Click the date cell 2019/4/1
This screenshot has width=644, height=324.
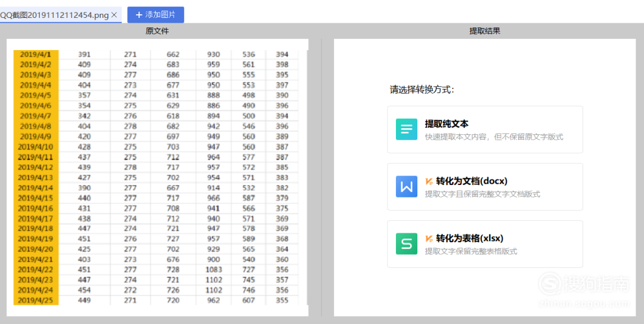coord(36,54)
